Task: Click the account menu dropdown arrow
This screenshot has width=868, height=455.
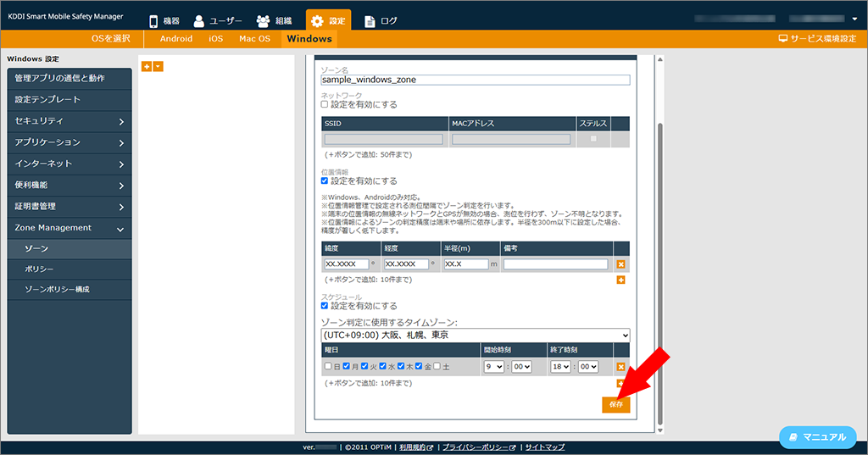Action: 854,19
